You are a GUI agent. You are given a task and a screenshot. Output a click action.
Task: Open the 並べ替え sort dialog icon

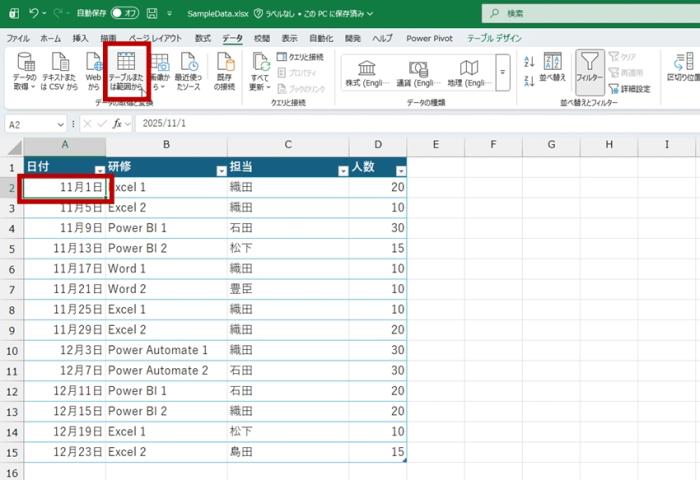pos(552,70)
